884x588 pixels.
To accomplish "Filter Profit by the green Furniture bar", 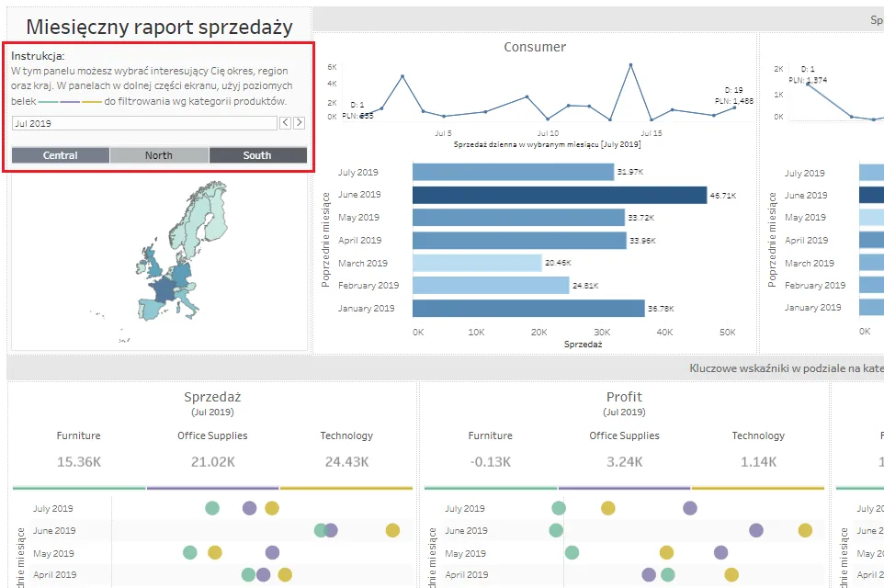I will click(491, 488).
